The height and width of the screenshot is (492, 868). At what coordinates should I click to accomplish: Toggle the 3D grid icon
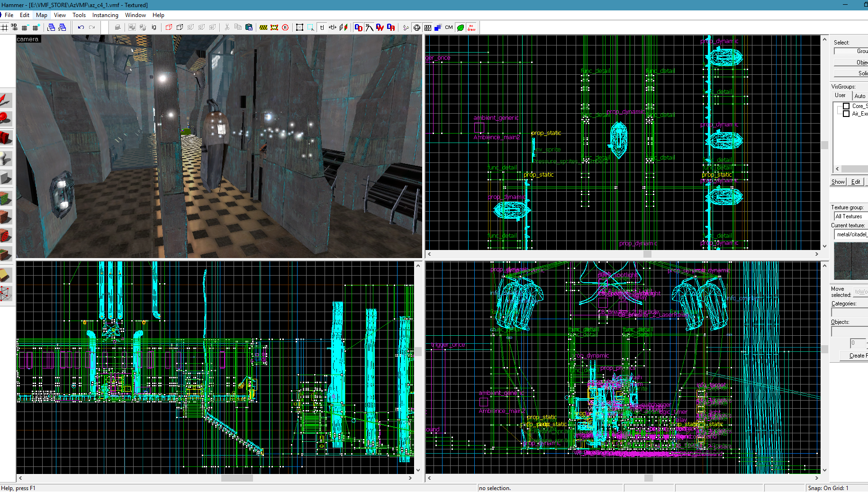pyautogui.click(x=14, y=27)
